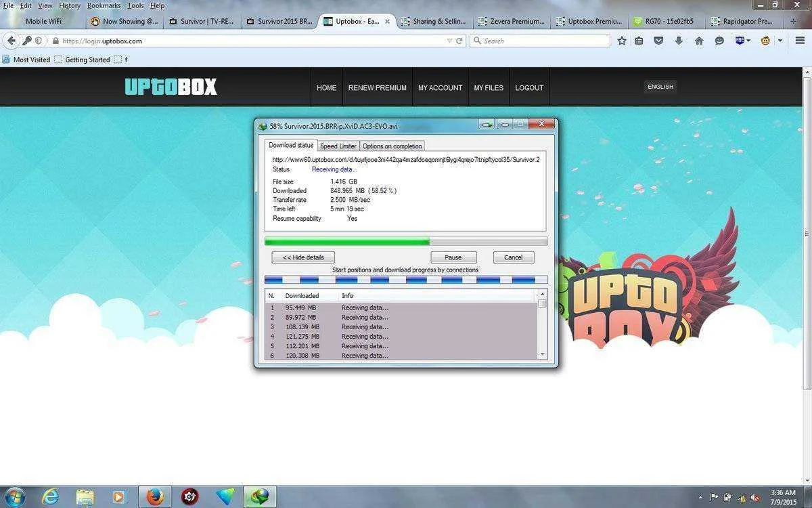Close the Uptobox browser tab

point(388,21)
